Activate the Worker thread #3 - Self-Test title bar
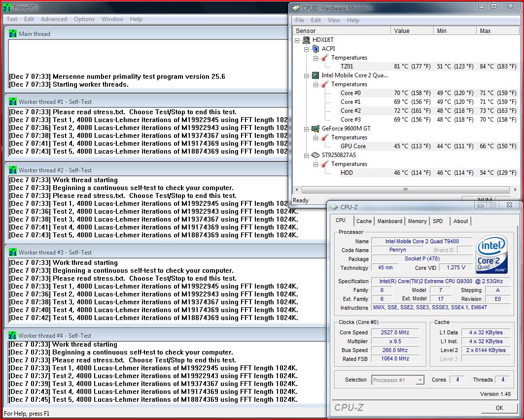The width and height of the screenshot is (524, 420). [x=166, y=252]
